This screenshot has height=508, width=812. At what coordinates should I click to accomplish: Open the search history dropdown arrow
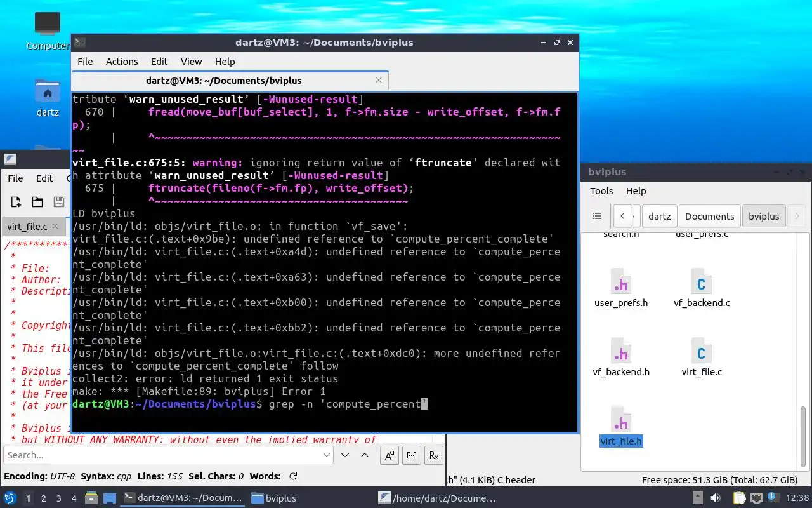[x=327, y=455]
